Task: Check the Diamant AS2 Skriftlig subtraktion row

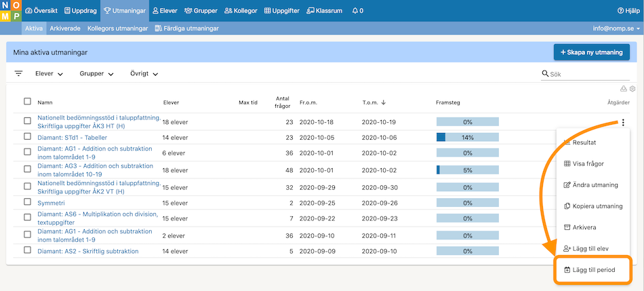Action: (x=27, y=250)
